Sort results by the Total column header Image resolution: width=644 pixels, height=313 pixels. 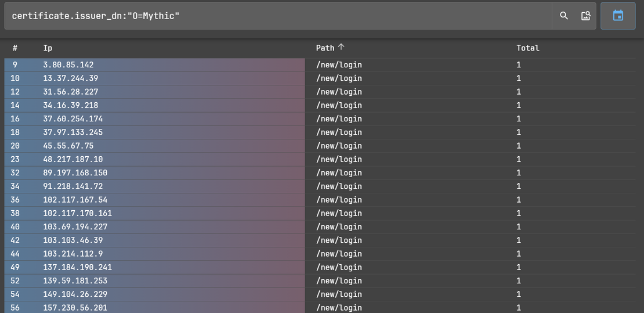[x=527, y=48]
